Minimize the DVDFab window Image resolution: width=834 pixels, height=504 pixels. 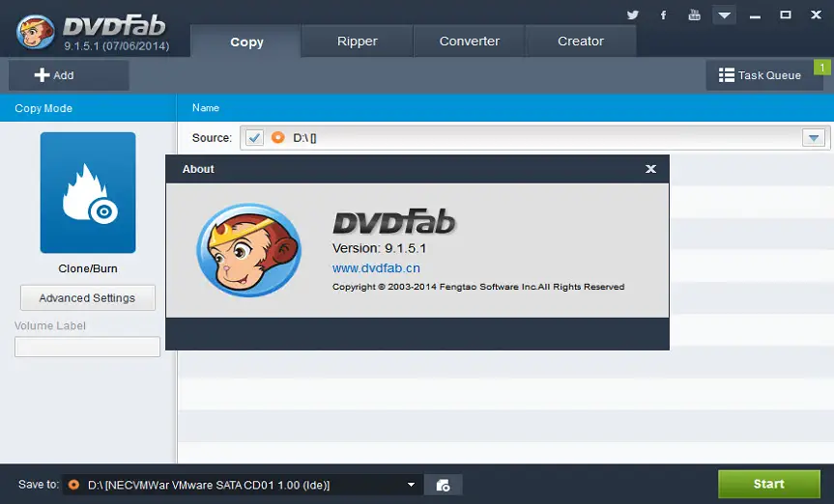(755, 15)
